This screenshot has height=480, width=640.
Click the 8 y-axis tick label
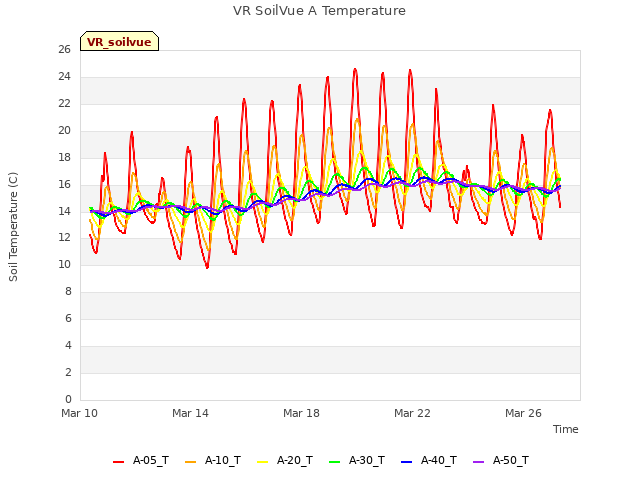click(68, 291)
